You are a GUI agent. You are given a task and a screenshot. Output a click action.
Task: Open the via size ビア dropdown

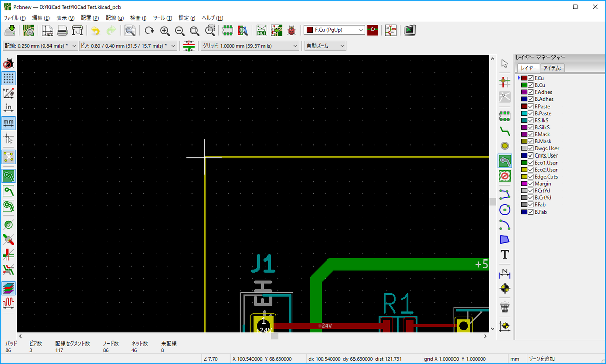(x=129, y=46)
